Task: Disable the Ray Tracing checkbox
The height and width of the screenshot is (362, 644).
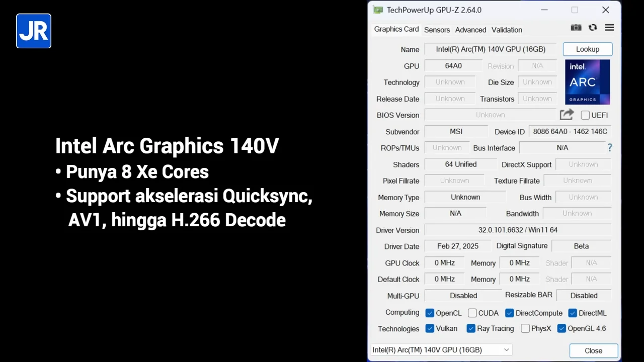Action: point(471,328)
